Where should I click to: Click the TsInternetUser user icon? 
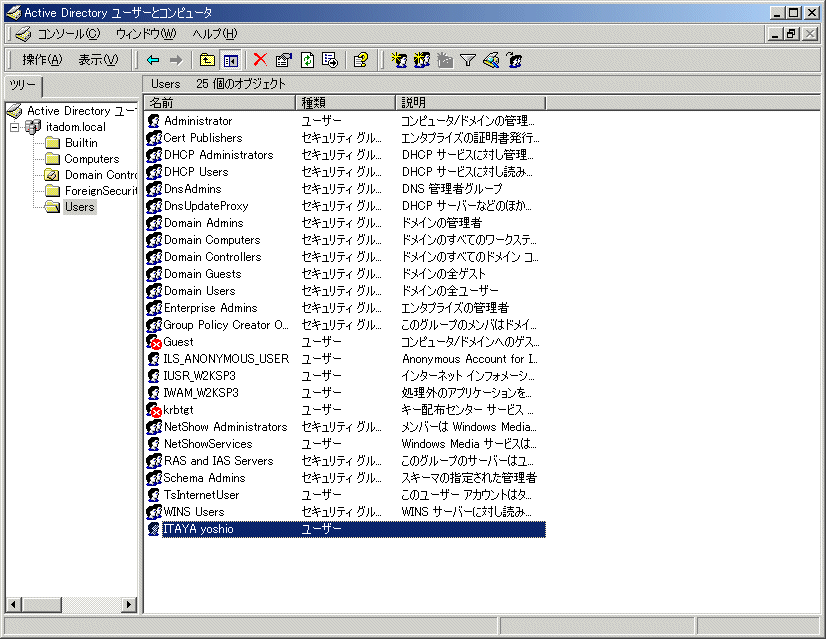point(154,495)
